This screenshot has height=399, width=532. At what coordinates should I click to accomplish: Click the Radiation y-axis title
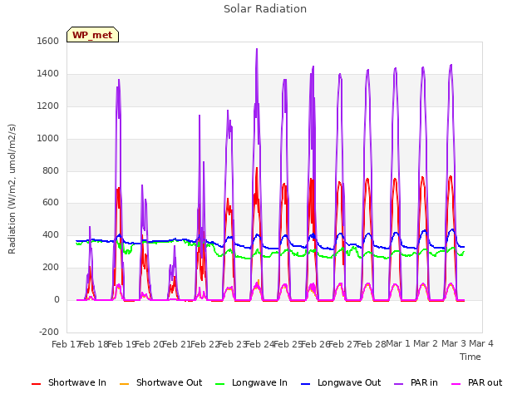[12, 189]
